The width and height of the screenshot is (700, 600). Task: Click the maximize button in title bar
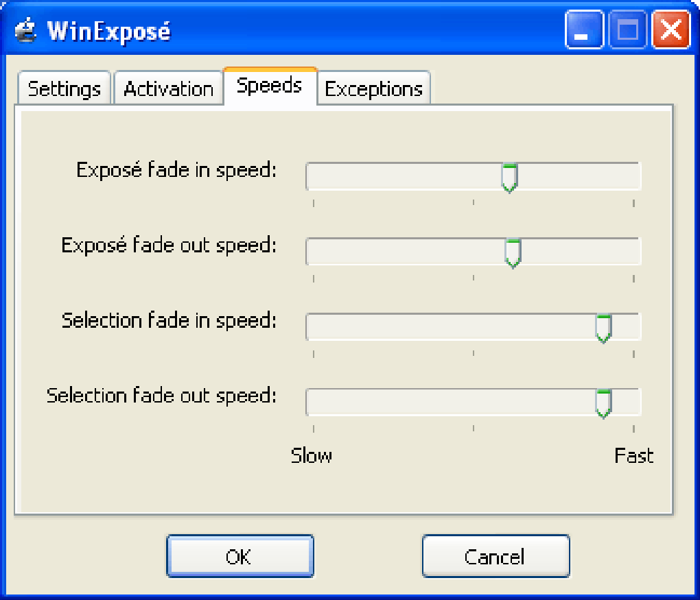point(627,31)
